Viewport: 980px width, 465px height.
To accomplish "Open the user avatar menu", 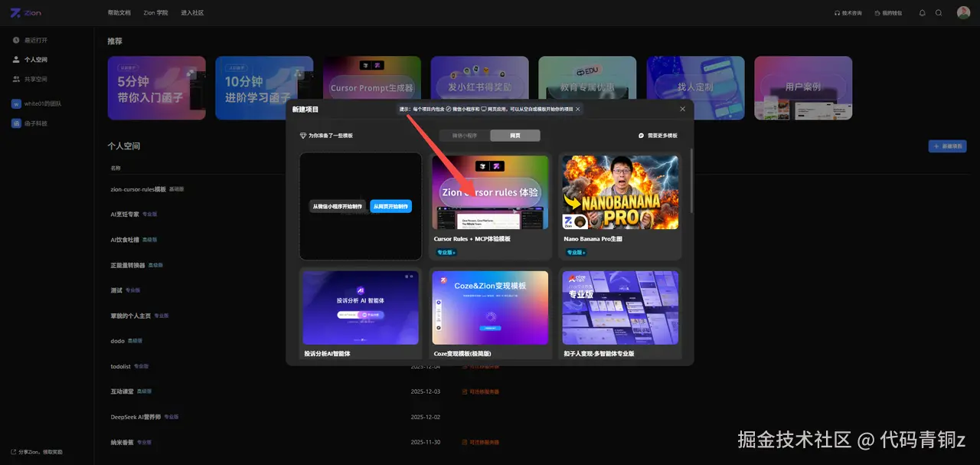I will 963,12.
